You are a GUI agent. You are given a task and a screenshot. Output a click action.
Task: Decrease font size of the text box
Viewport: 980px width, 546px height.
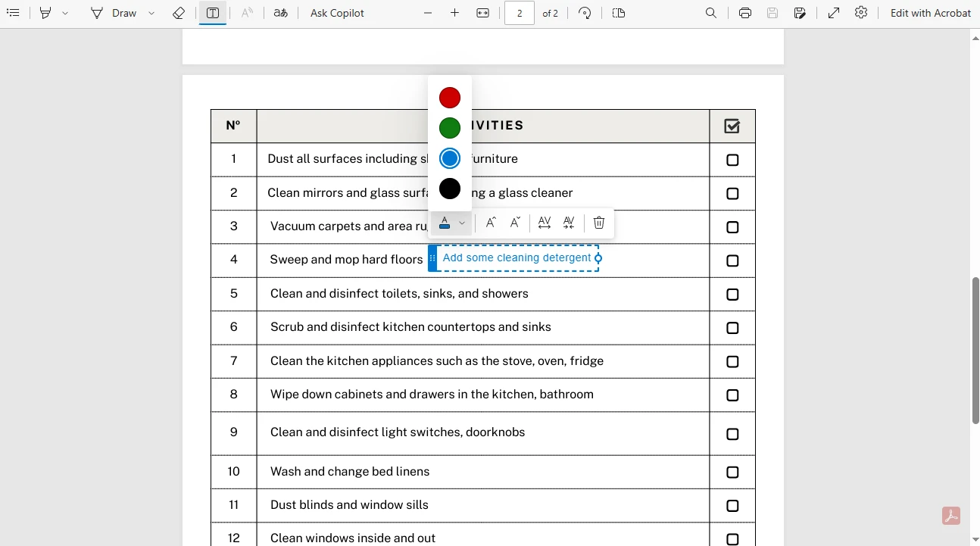pos(515,223)
